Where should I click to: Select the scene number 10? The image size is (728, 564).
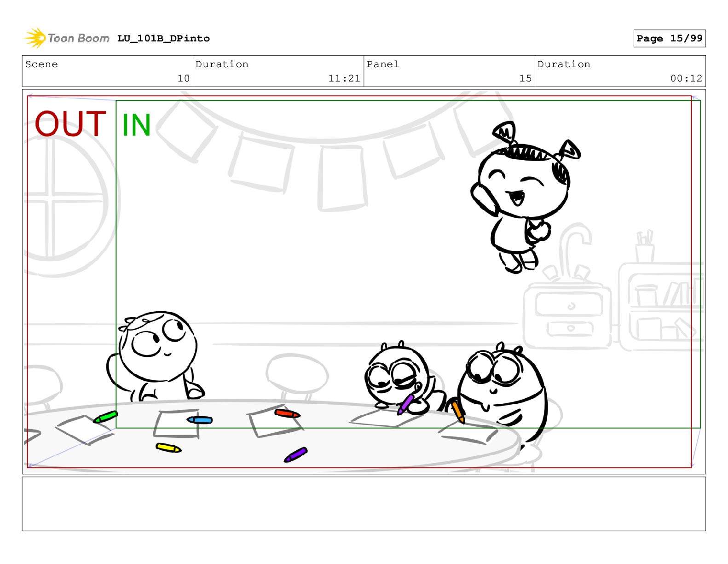(183, 78)
